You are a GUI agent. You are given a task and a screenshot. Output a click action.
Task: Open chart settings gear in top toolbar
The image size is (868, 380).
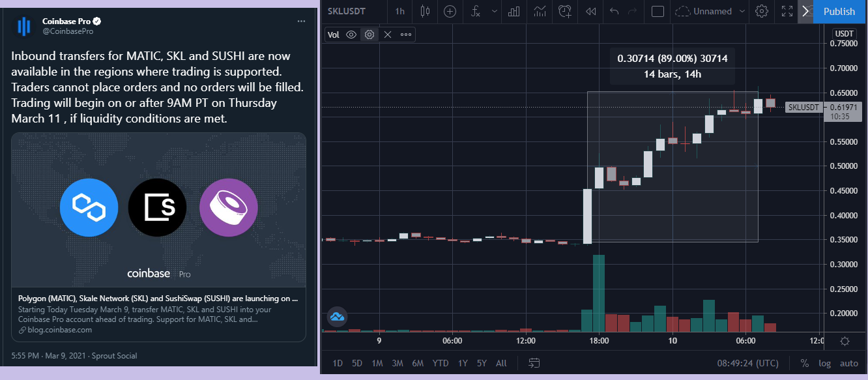762,11
